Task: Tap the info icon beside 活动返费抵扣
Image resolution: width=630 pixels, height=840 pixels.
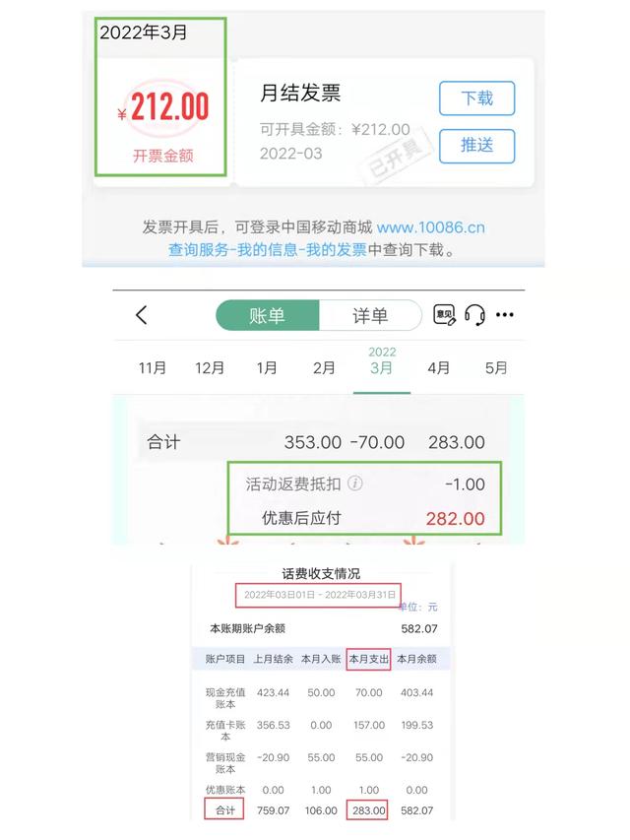Action: (355, 484)
